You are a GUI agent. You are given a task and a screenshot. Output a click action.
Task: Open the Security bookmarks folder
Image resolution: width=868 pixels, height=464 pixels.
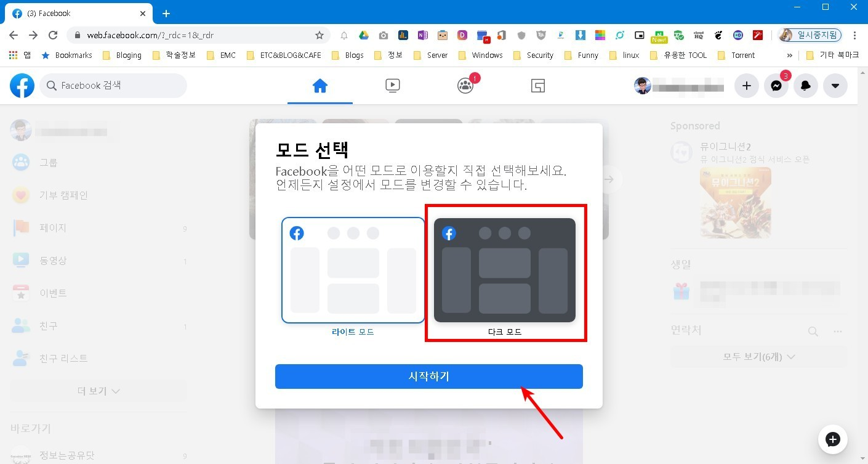pos(532,55)
